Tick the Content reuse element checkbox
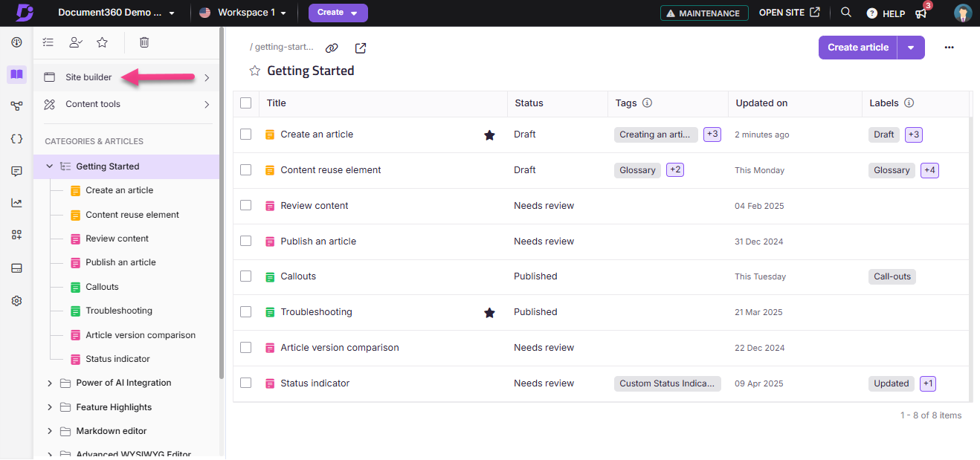The height and width of the screenshot is (460, 980). (x=246, y=170)
